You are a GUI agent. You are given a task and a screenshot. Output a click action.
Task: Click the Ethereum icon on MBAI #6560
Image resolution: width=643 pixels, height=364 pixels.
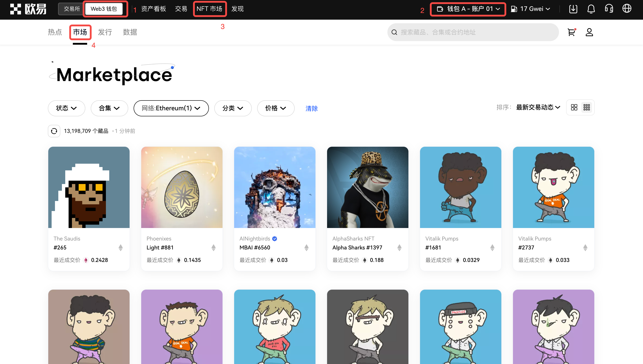306,247
